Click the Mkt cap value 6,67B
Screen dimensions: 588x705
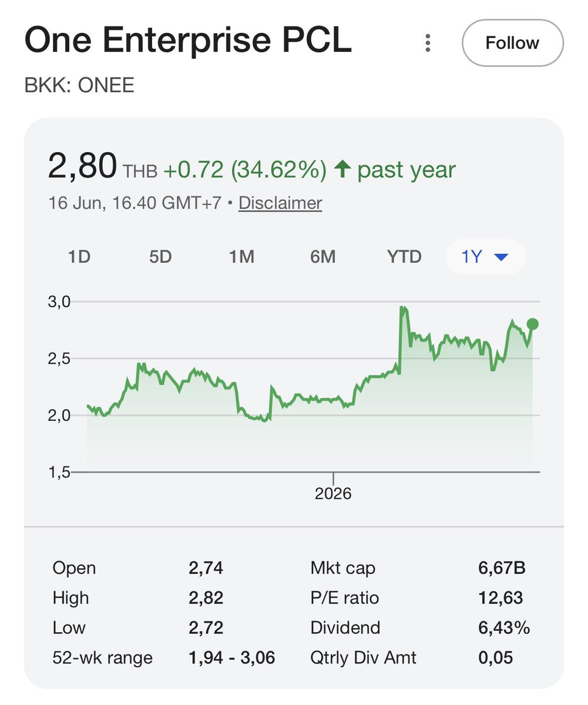(502, 568)
